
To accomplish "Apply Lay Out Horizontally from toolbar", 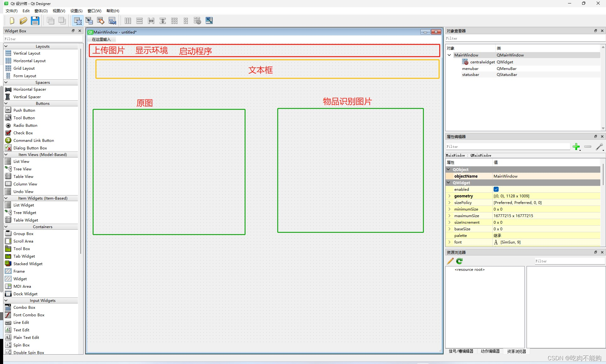I will point(128,21).
